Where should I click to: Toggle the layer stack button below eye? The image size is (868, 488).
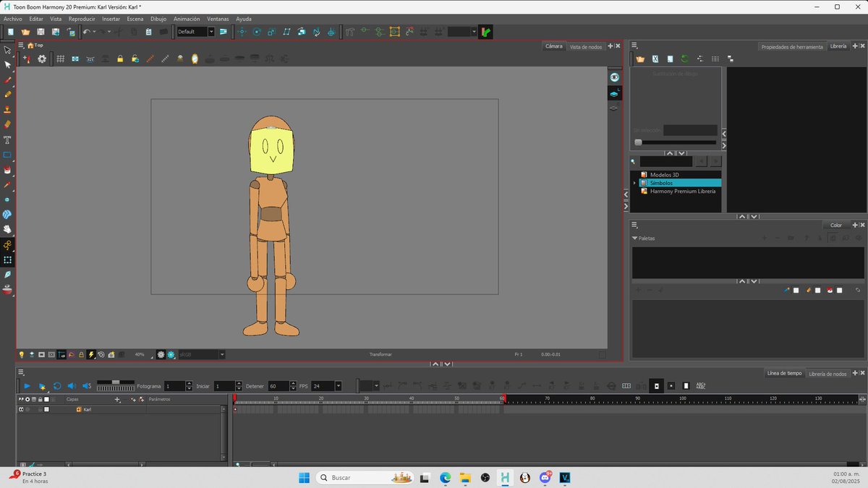614,94
